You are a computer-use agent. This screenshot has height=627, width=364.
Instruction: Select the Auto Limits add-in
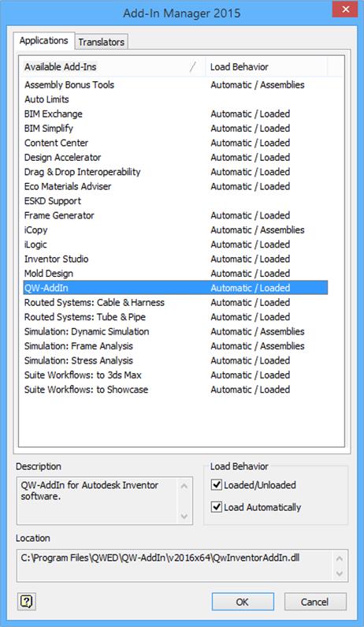pos(176,99)
